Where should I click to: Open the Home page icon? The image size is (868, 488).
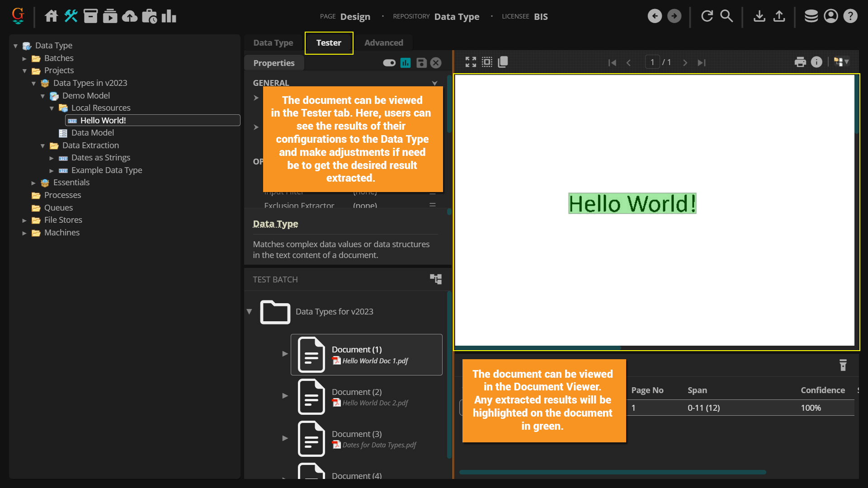[51, 16]
